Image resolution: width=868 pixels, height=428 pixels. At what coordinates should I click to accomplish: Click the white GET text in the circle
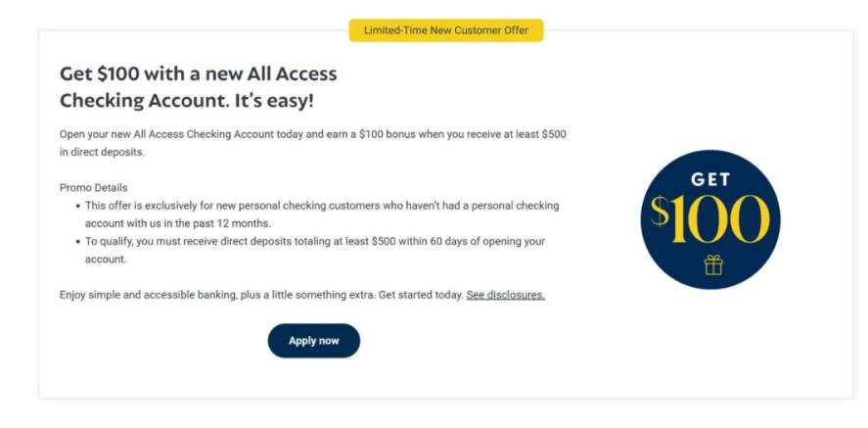tap(710, 179)
